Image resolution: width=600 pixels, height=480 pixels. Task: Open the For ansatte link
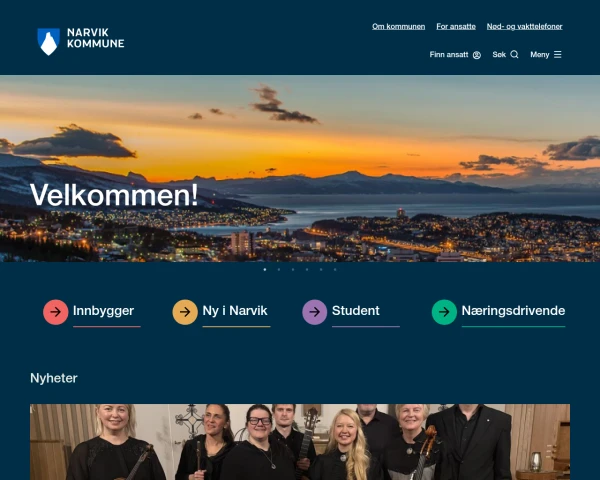[456, 26]
